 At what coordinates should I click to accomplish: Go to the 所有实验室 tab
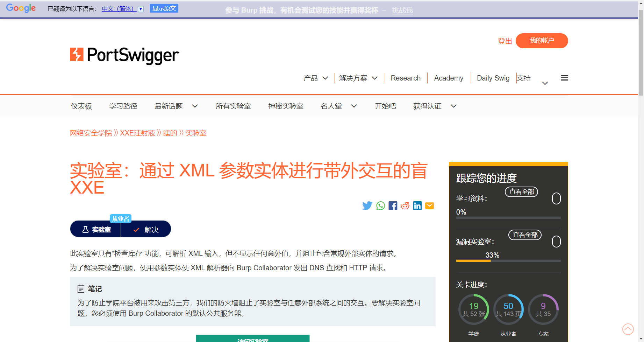(x=233, y=106)
